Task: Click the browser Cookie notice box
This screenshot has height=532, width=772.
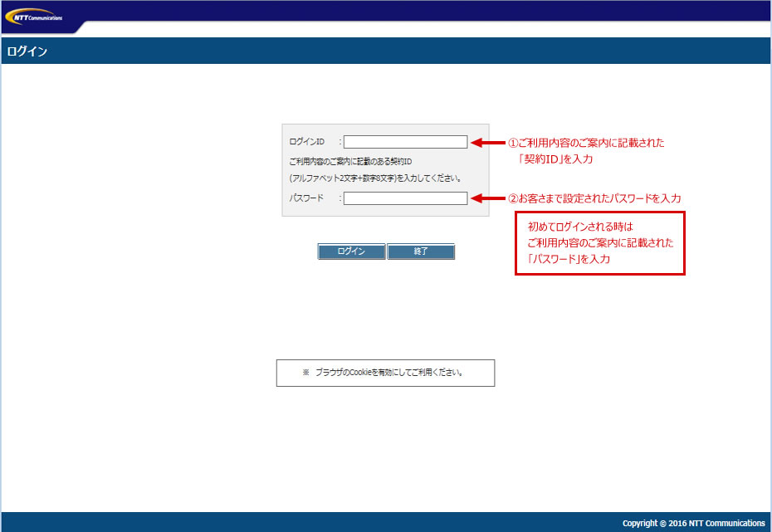Action: point(385,373)
